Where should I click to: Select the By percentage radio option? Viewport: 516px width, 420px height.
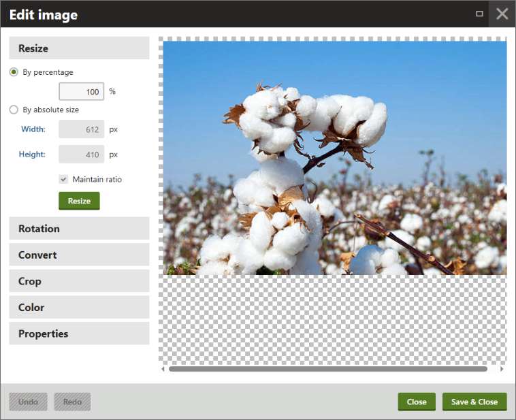pos(14,72)
